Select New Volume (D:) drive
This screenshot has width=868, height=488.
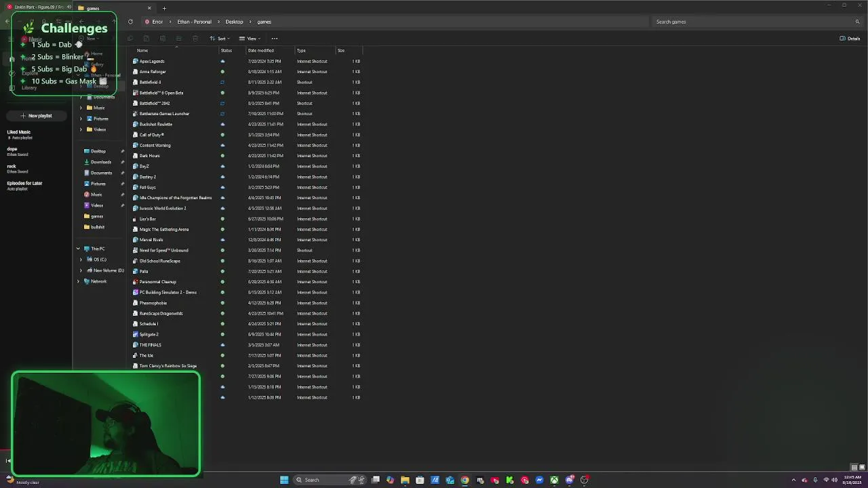108,270
